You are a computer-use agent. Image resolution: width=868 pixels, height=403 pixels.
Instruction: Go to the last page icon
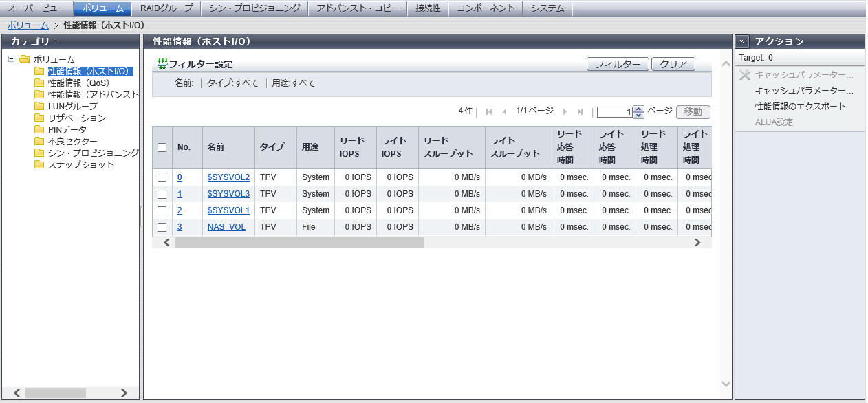coord(581,111)
